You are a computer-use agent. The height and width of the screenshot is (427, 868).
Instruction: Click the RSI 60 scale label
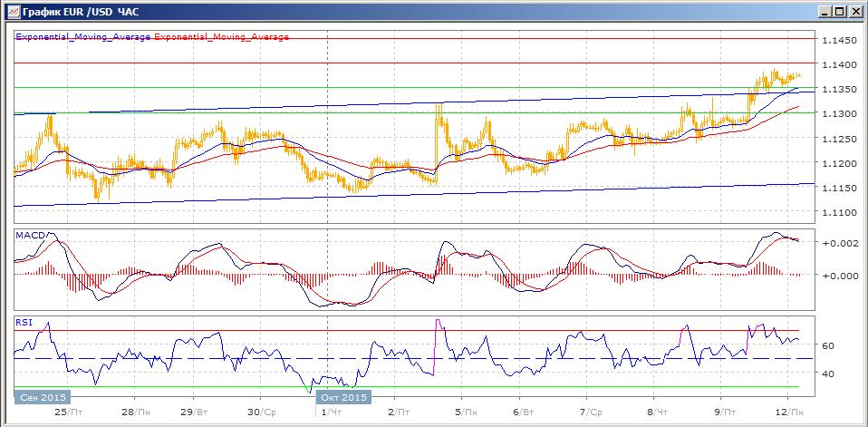pyautogui.click(x=827, y=345)
